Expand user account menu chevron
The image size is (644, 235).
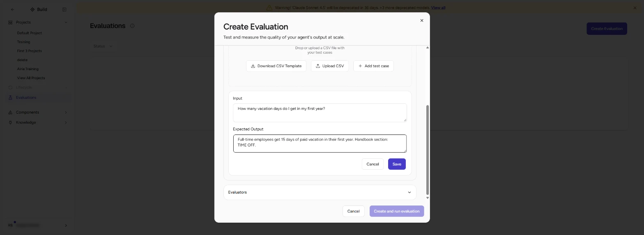point(66,226)
